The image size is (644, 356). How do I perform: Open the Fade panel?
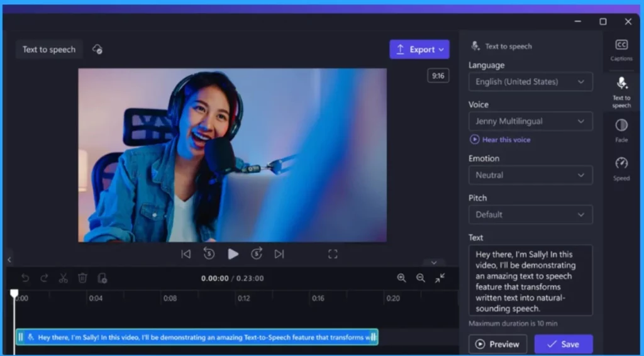click(621, 131)
